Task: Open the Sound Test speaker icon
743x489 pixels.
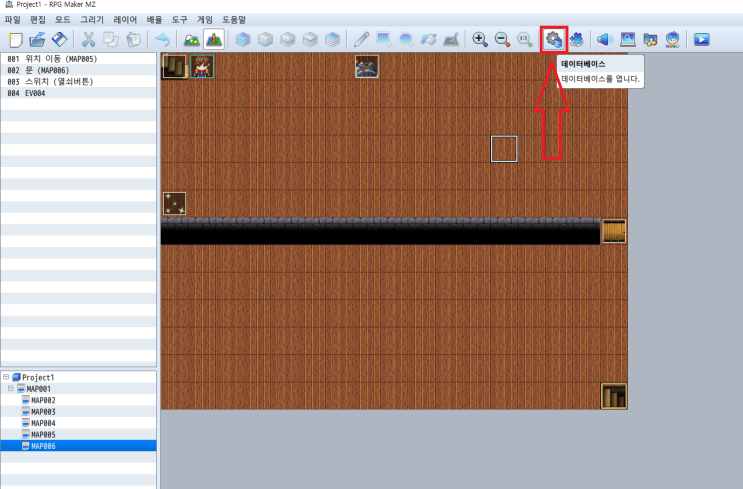Action: click(x=605, y=39)
